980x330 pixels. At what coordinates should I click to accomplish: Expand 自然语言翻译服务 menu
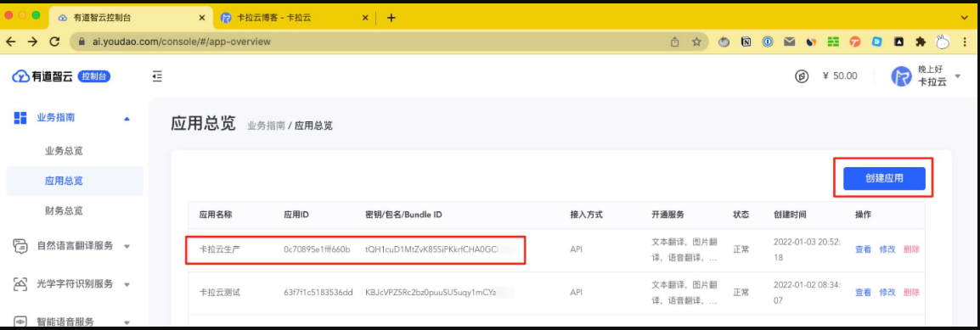coord(127,246)
